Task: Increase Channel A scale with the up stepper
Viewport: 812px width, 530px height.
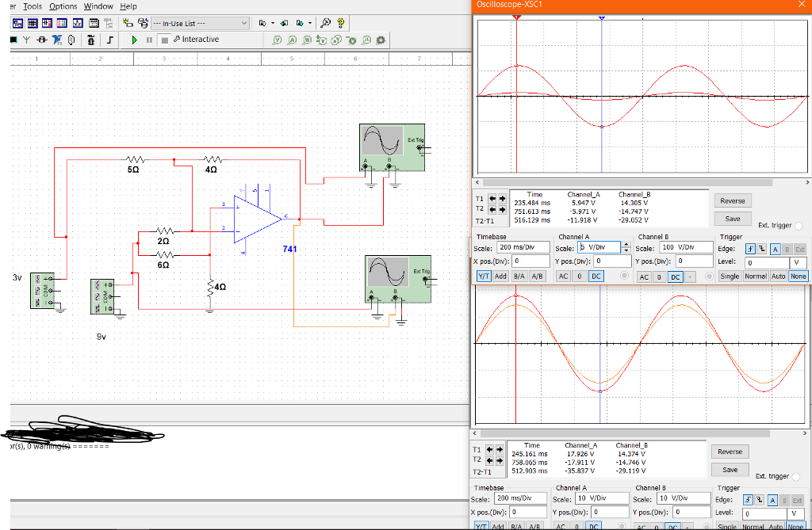Action: pos(626,242)
